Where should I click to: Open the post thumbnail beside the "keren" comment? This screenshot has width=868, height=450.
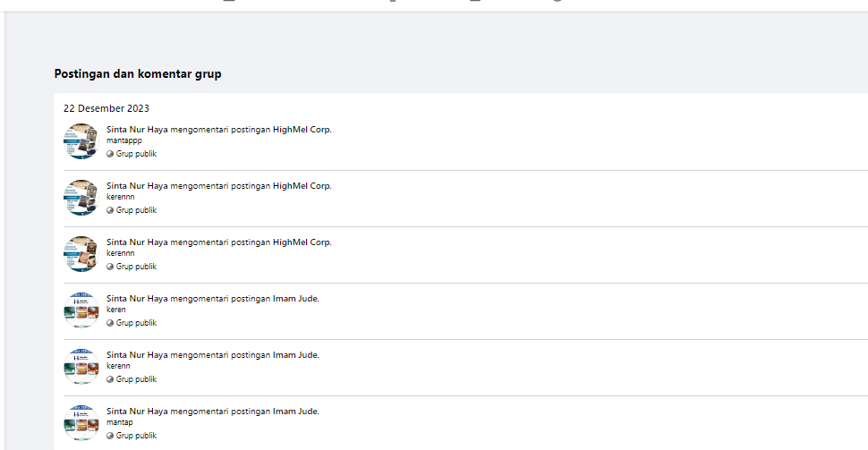point(81,310)
